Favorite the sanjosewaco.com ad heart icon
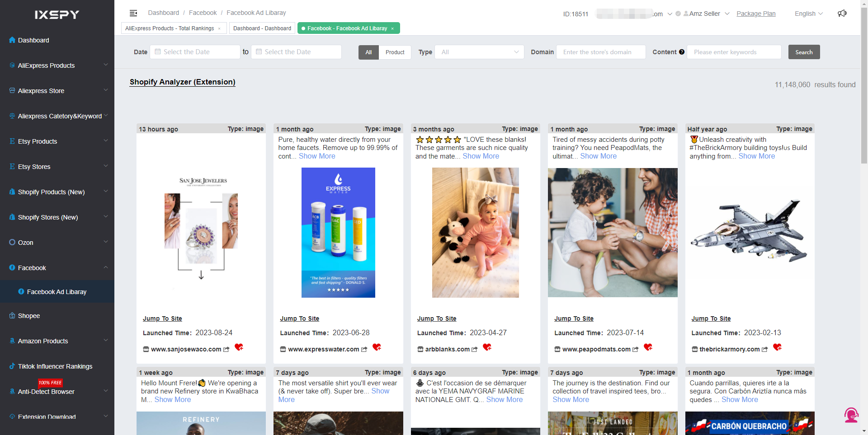 pos(239,347)
